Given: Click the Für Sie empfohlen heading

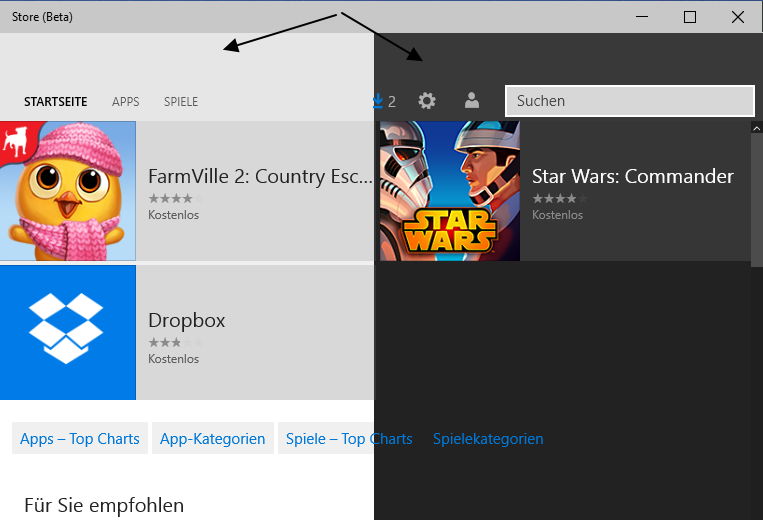Looking at the screenshot, I should pos(104,505).
